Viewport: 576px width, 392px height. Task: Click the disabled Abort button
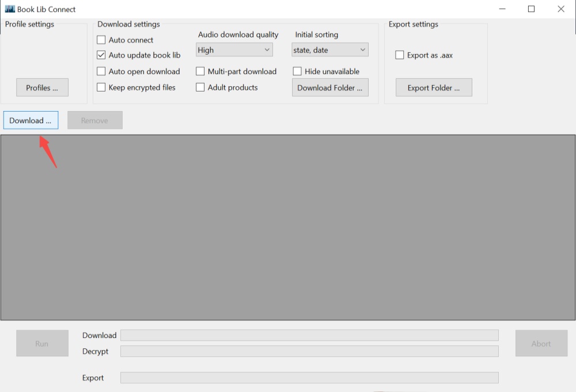pos(541,344)
